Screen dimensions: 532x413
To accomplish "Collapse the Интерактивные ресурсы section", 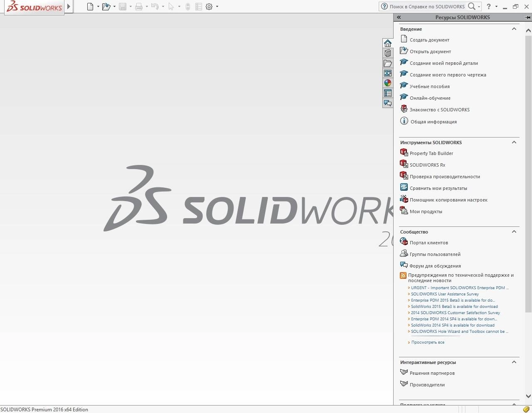I will (514, 362).
